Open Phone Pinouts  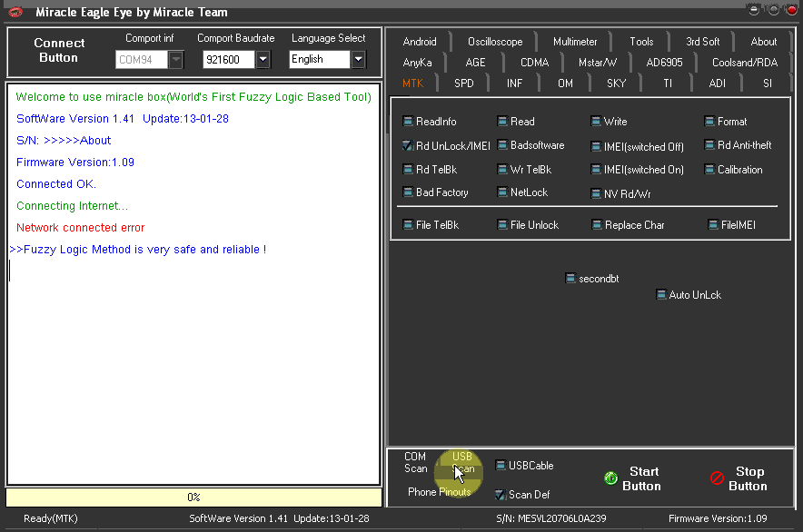click(x=439, y=492)
